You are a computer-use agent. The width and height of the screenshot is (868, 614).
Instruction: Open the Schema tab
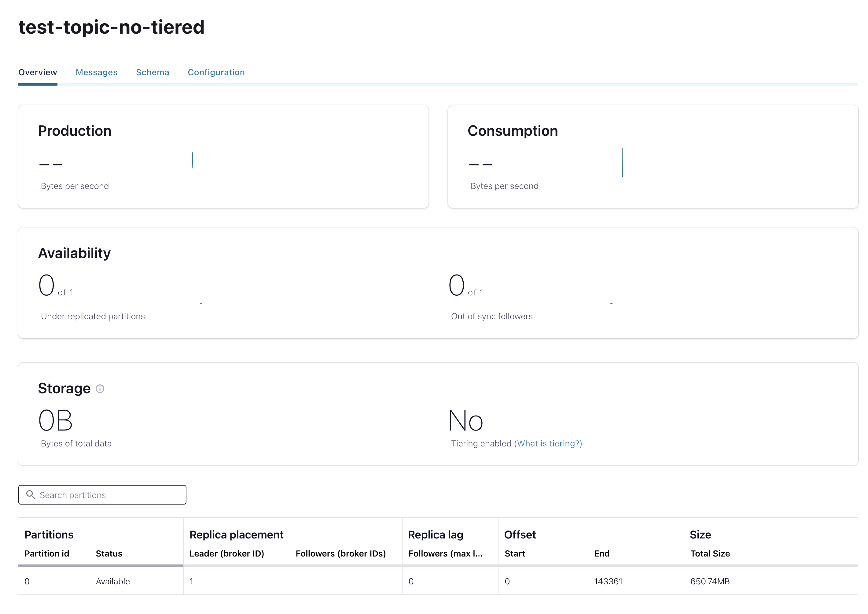pyautogui.click(x=152, y=72)
